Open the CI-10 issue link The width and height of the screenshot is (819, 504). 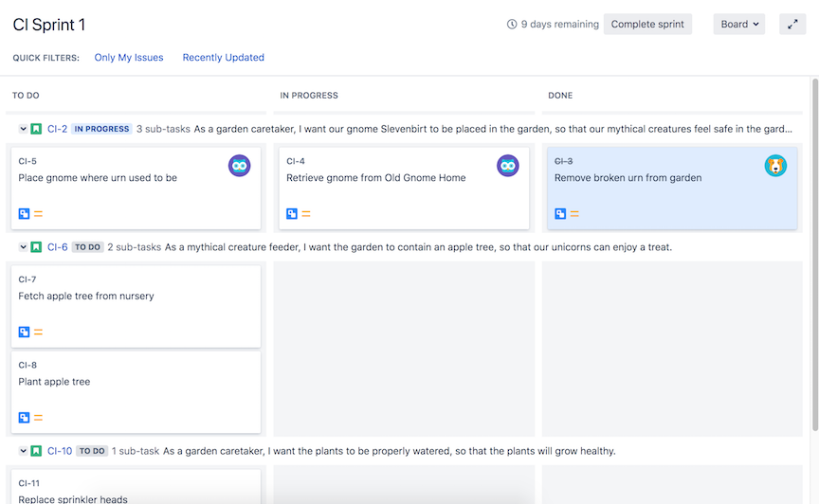point(60,451)
